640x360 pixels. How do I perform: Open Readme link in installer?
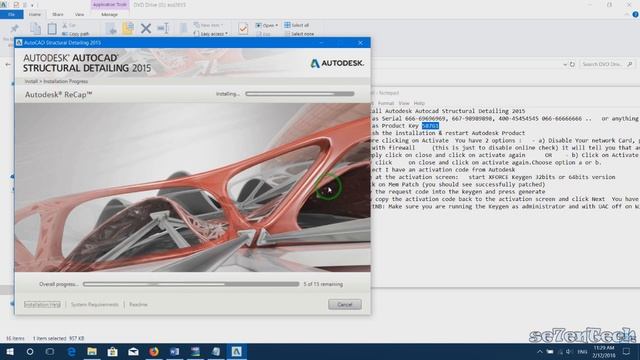(x=138, y=304)
